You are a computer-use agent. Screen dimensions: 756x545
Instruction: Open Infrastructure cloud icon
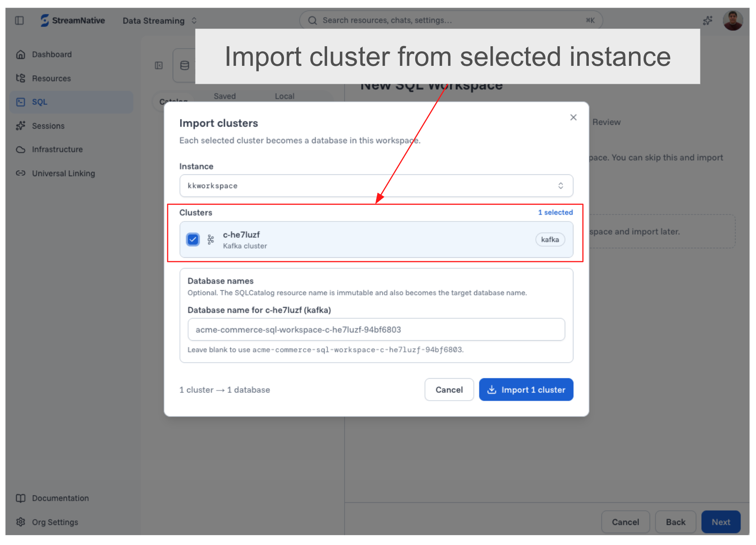click(x=21, y=150)
